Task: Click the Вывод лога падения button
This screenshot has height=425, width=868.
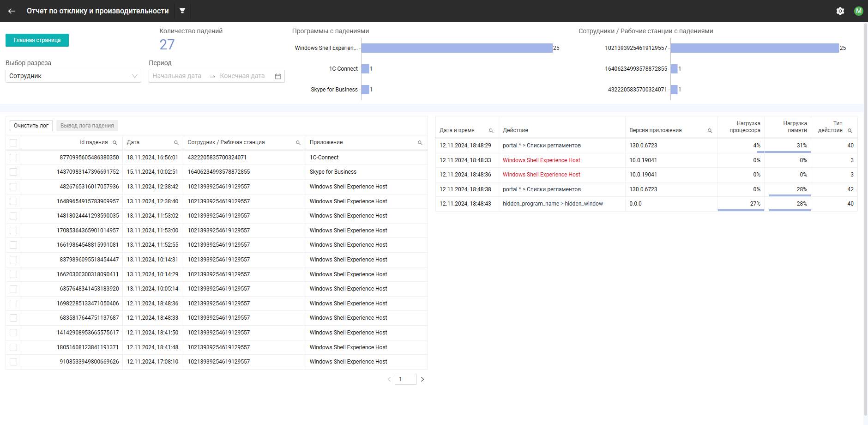Action: 87,126
